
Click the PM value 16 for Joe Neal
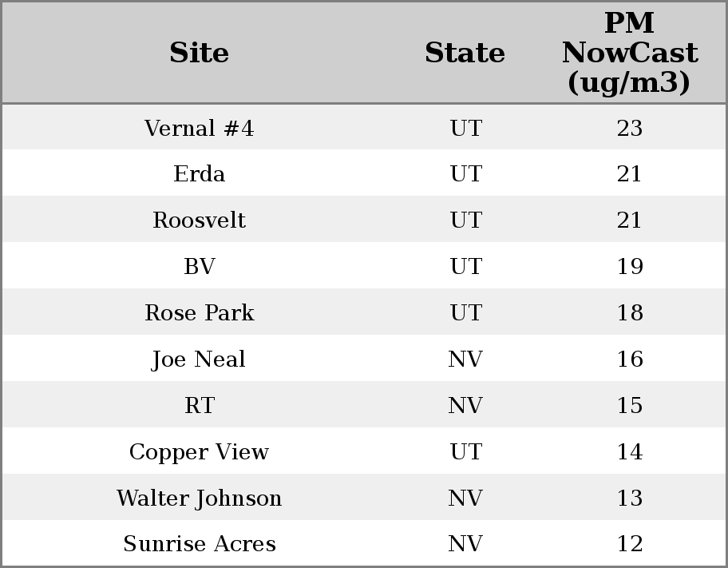tap(629, 359)
